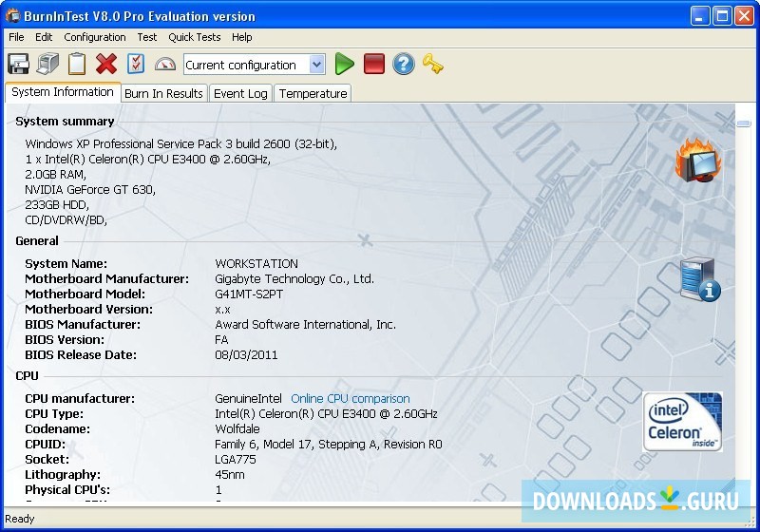Stop tests with the red square button
Viewport: 760px width, 532px height.
373,64
